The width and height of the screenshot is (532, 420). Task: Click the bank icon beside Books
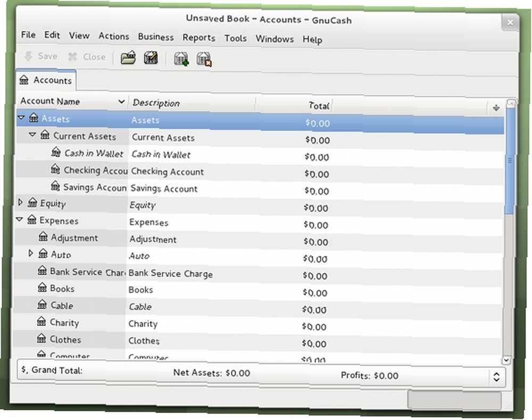[x=42, y=287]
